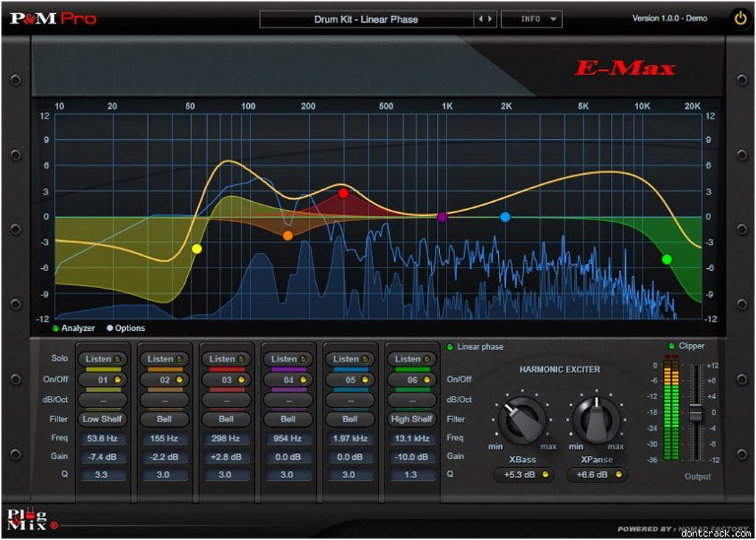Viewport: 756px width, 540px height.
Task: Change band 06 High Shelf filter type
Action: [x=411, y=419]
